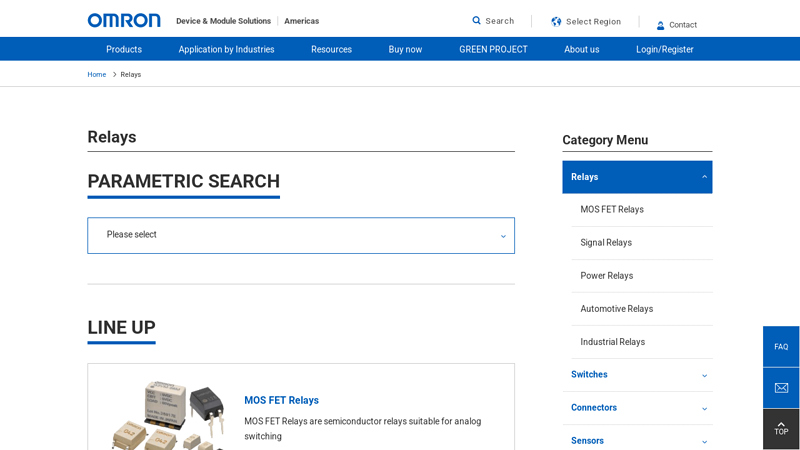Open the 'Please select' parametric search dropdown
Viewport: 800px width, 450px height.
click(x=301, y=235)
